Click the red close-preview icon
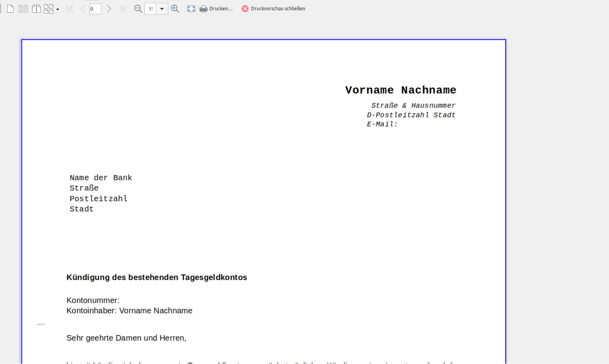This screenshot has width=609, height=364. [245, 8]
